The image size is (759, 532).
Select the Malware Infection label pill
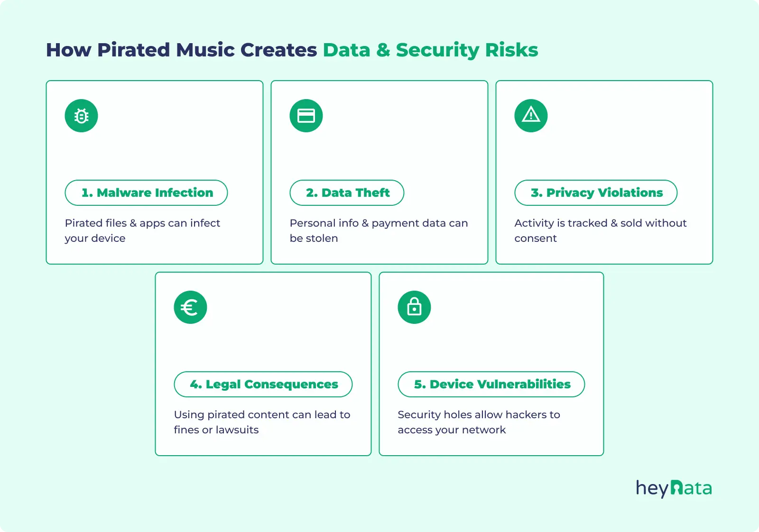point(146,193)
